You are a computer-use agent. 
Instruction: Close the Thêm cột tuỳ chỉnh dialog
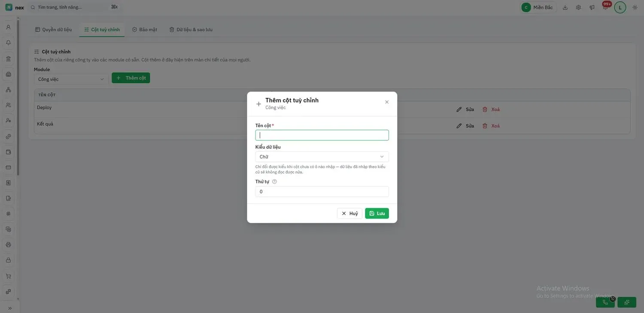387,102
